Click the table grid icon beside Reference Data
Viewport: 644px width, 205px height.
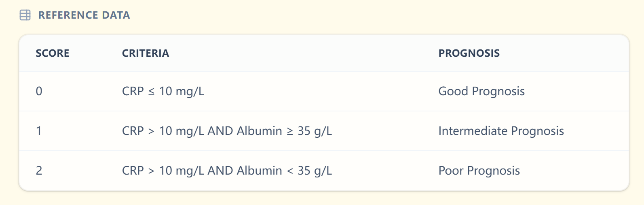click(25, 15)
